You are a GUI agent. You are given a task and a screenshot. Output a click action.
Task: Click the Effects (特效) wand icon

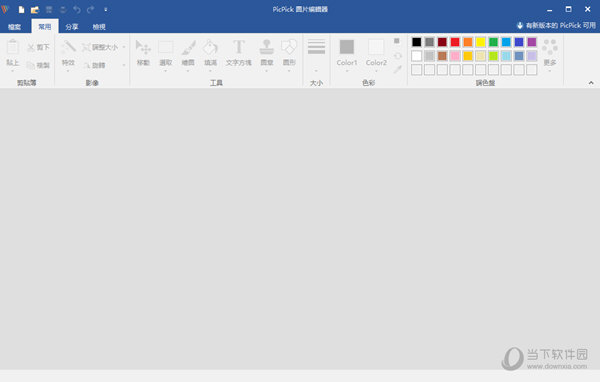click(68, 47)
